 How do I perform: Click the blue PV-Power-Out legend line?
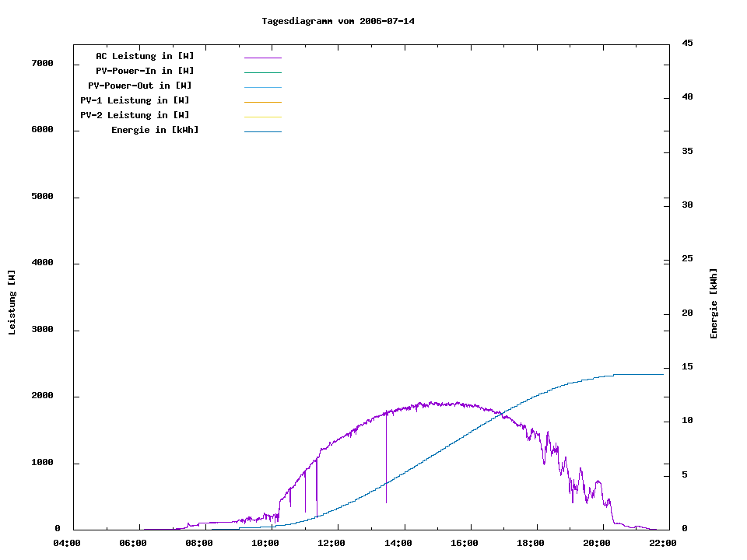(x=262, y=87)
